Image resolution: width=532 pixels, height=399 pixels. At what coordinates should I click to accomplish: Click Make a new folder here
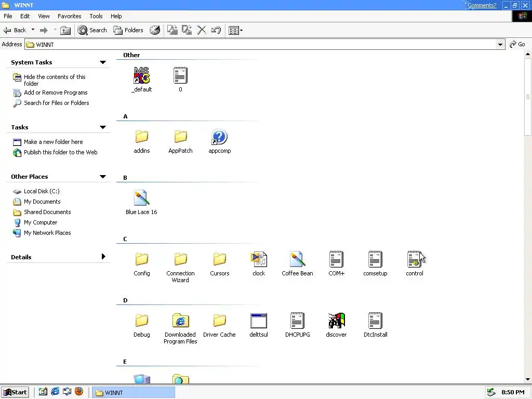[54, 142]
